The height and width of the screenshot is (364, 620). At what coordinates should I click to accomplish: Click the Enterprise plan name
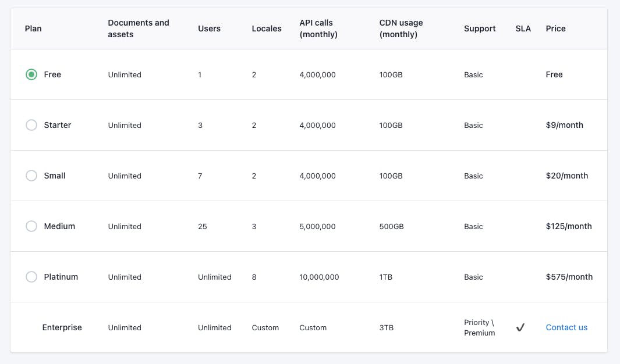coord(62,327)
